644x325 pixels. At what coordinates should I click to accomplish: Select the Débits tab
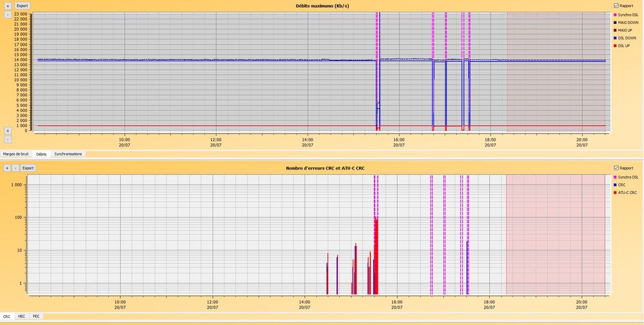[41, 154]
